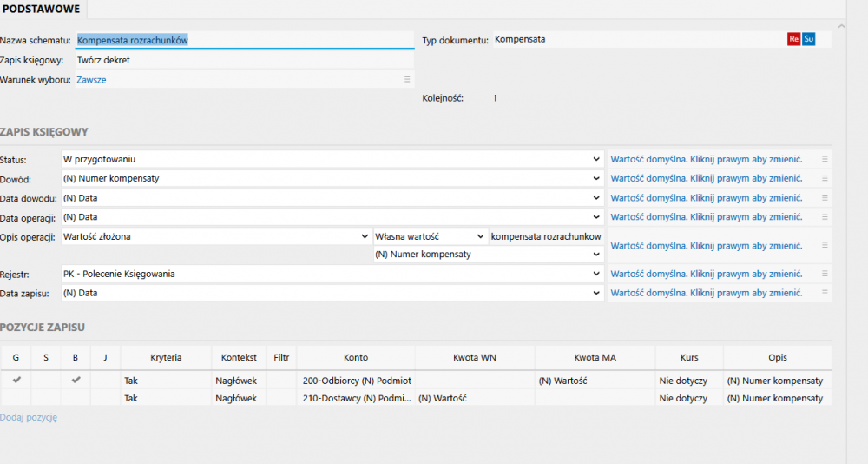Expand the Status dropdown showing W przygotowaniu
This screenshot has height=464, width=868.
point(595,160)
